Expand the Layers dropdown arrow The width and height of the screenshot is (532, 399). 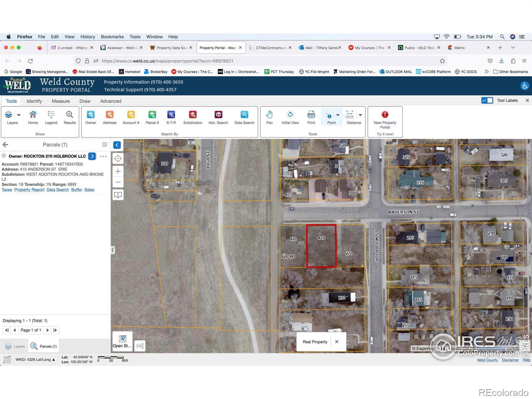(x=19, y=115)
